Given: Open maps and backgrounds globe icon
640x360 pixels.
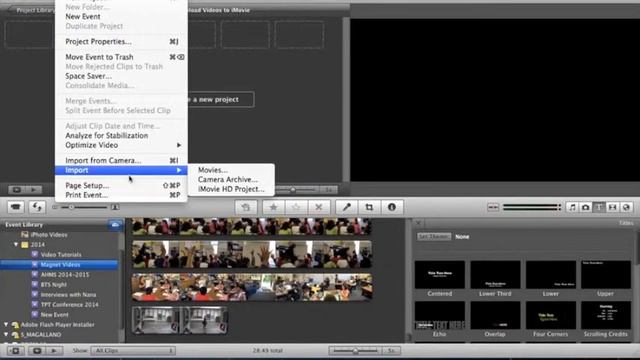Looking at the screenshot, I should pos(626,207).
